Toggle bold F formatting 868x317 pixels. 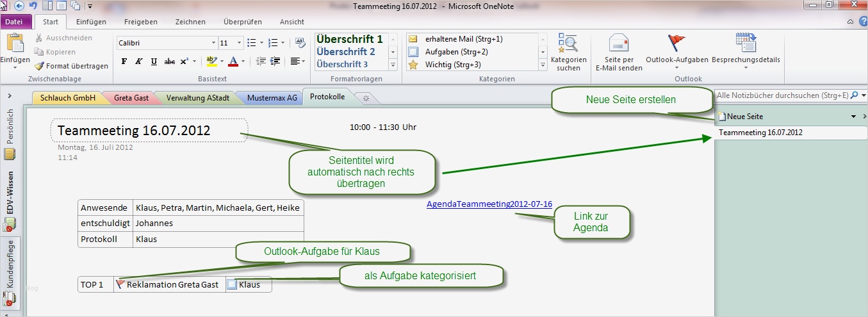click(124, 61)
